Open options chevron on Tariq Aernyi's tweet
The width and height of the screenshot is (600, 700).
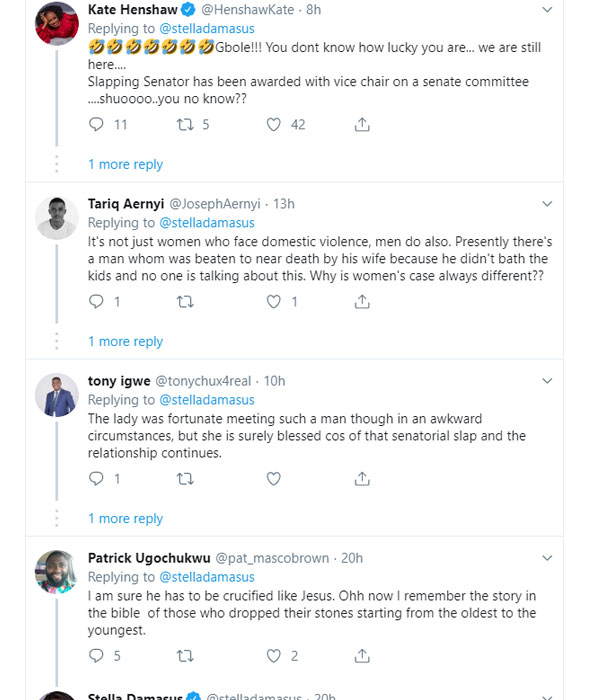coord(547,204)
